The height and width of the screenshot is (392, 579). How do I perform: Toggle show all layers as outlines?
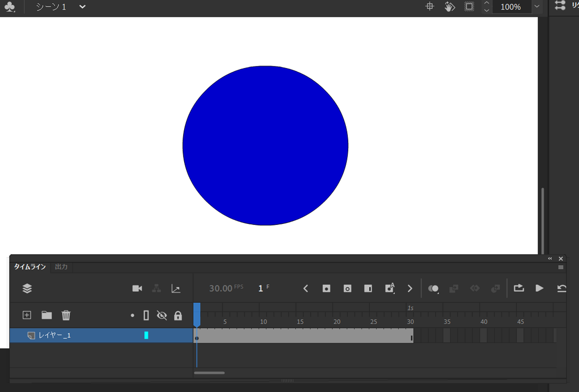(146, 316)
